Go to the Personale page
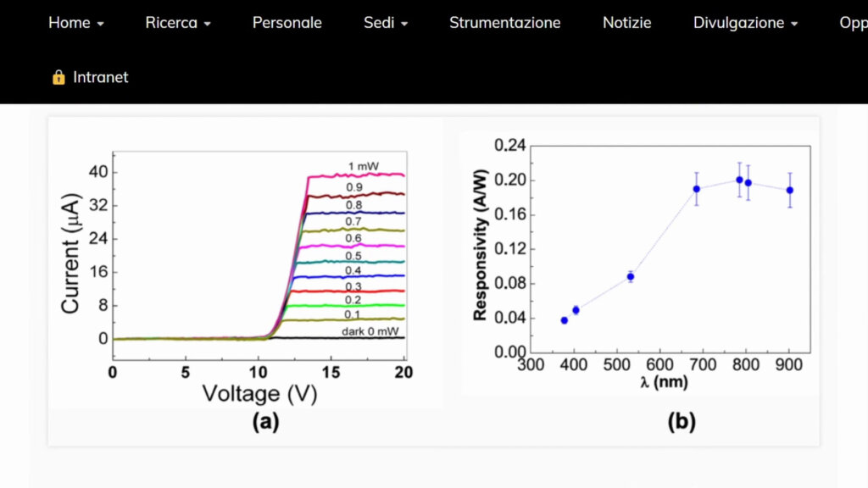This screenshot has height=488, width=868. (287, 23)
